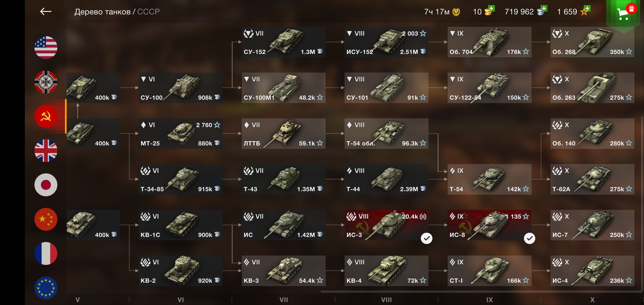Choose the United Kingdom flag nation
The width and height of the screenshot is (644, 305).
pos(46,151)
